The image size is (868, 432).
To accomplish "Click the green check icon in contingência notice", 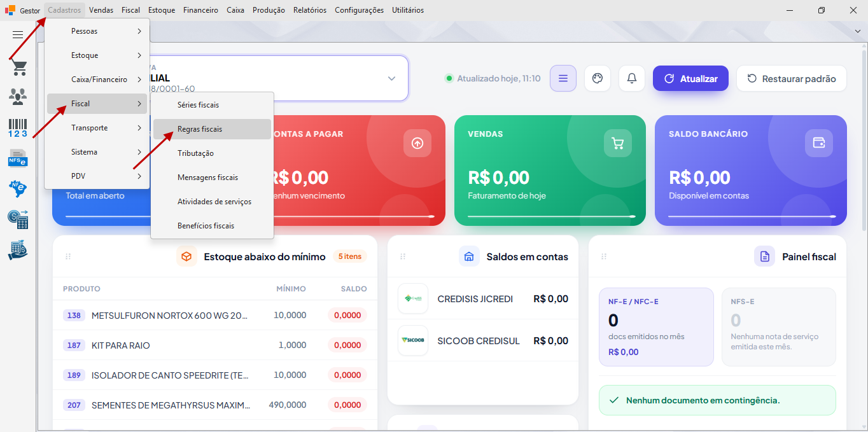I will 614,400.
